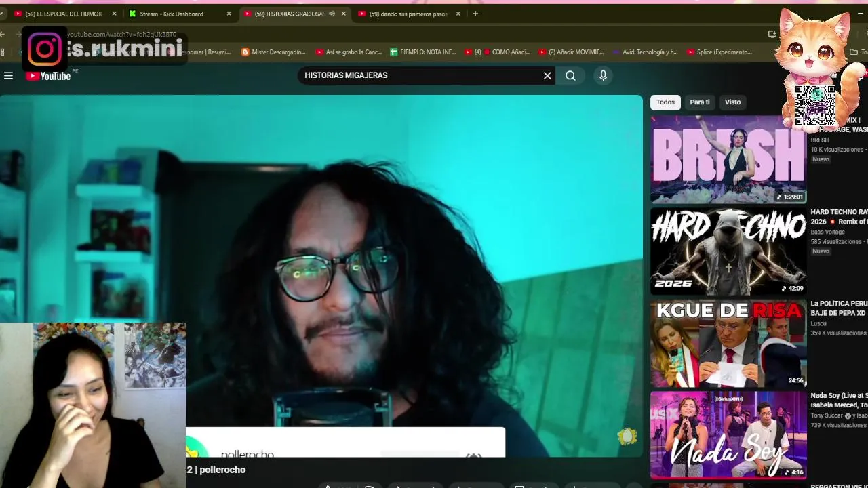868x488 pixels.
Task: Open the Nada Soy (Live at ...) title
Action: (x=839, y=400)
